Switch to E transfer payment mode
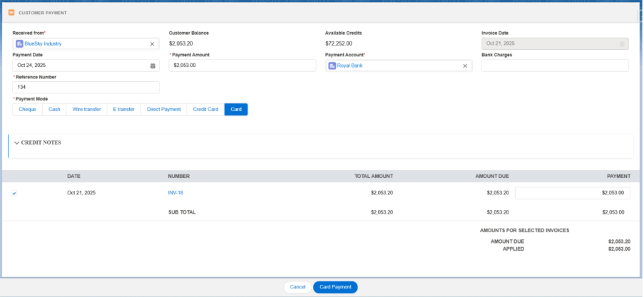644x297 pixels. point(124,109)
